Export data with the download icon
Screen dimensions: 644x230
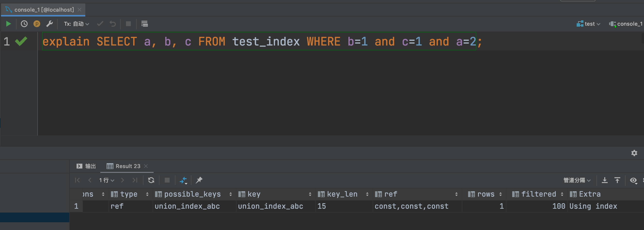click(x=605, y=180)
